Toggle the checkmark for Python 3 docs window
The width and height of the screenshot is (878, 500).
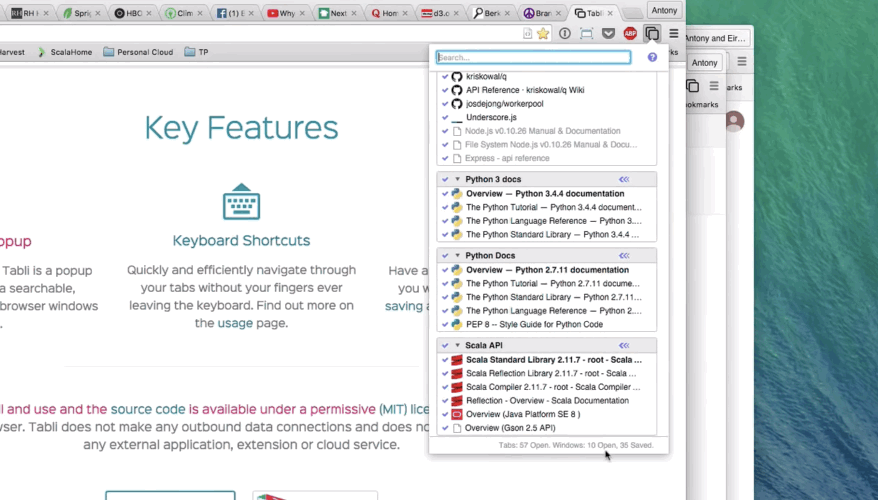coord(445,179)
